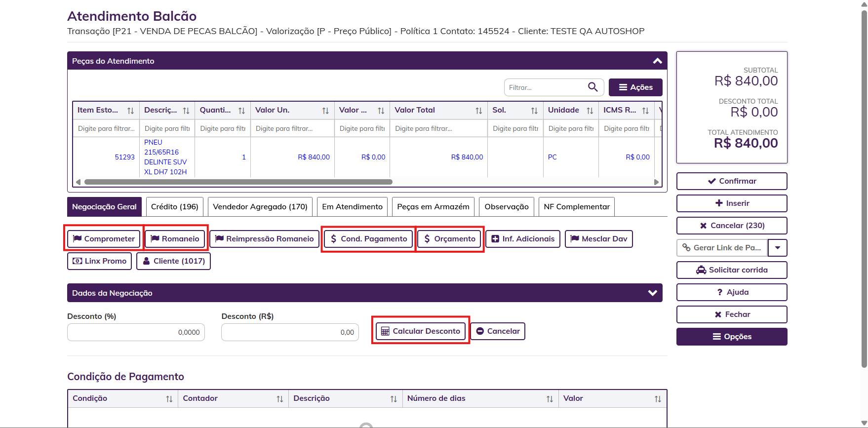868x428 pixels.
Task: Click the Desconto (R$) input field
Action: tap(290, 332)
